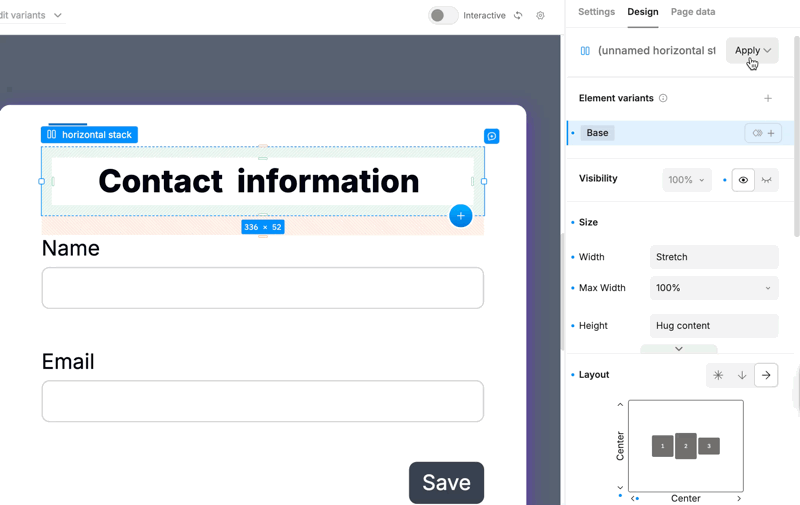Image resolution: width=800 pixels, height=505 pixels.
Task: Open the Apply dropdown
Action: click(752, 50)
